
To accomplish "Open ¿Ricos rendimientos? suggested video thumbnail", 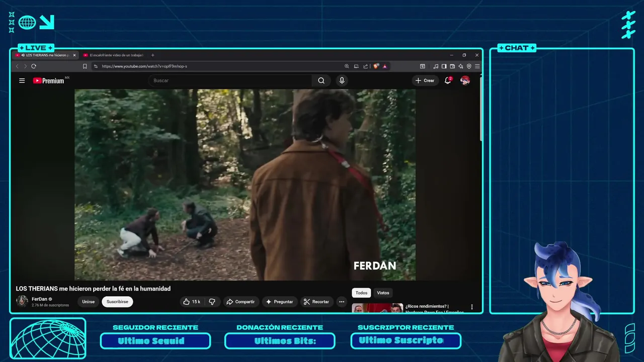I will [377, 308].
